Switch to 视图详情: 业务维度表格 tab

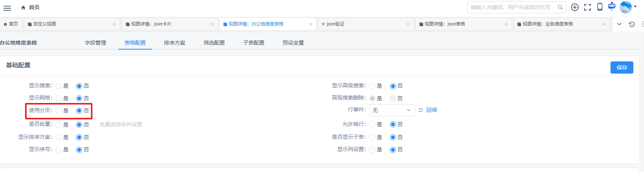point(561,24)
